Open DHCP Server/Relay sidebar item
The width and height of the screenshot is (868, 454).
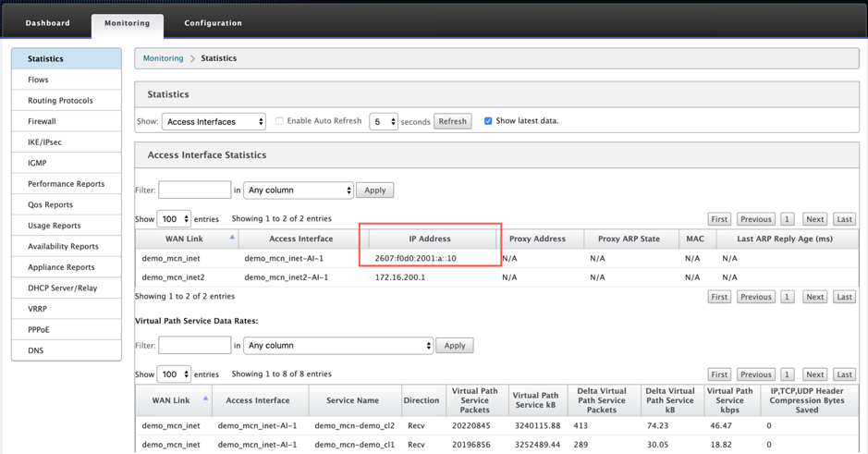[x=67, y=288]
